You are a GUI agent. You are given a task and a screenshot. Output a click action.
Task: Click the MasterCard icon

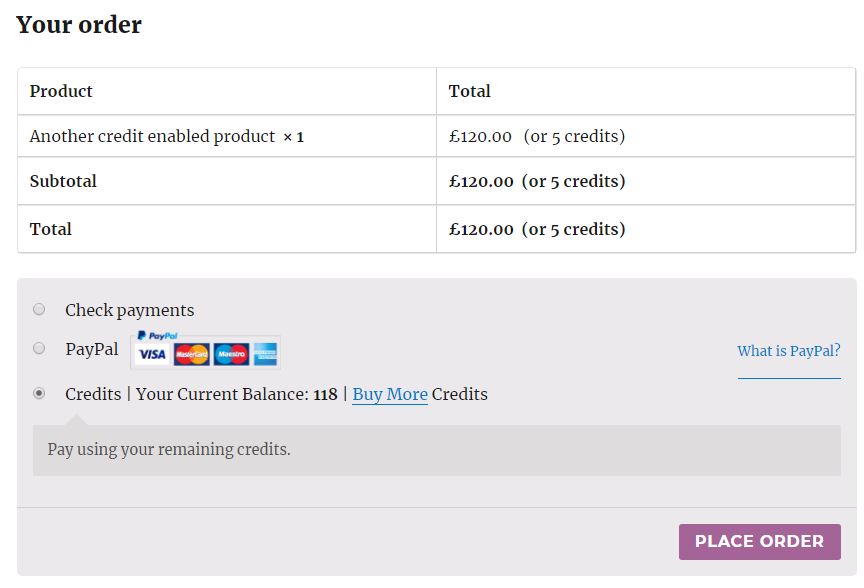coord(191,354)
